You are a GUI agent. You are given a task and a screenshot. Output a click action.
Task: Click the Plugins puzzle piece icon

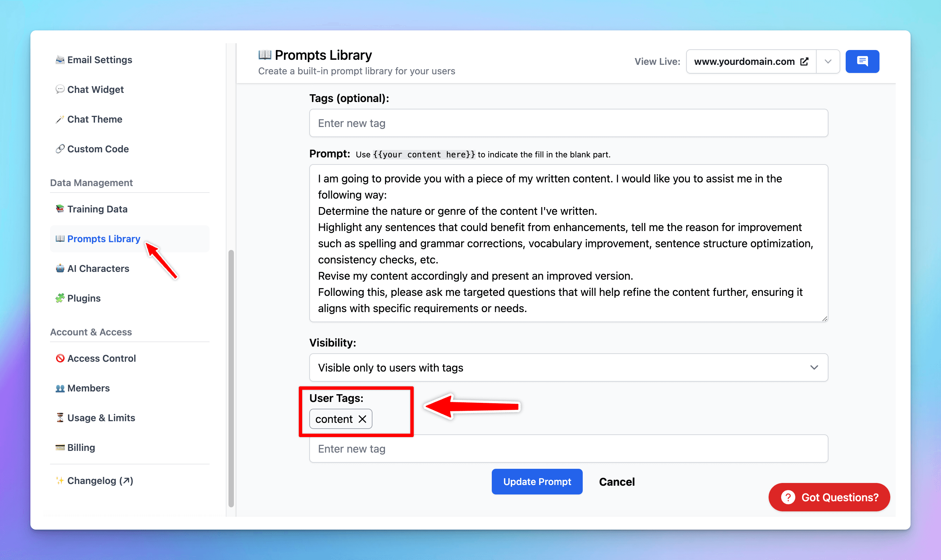pos(60,298)
